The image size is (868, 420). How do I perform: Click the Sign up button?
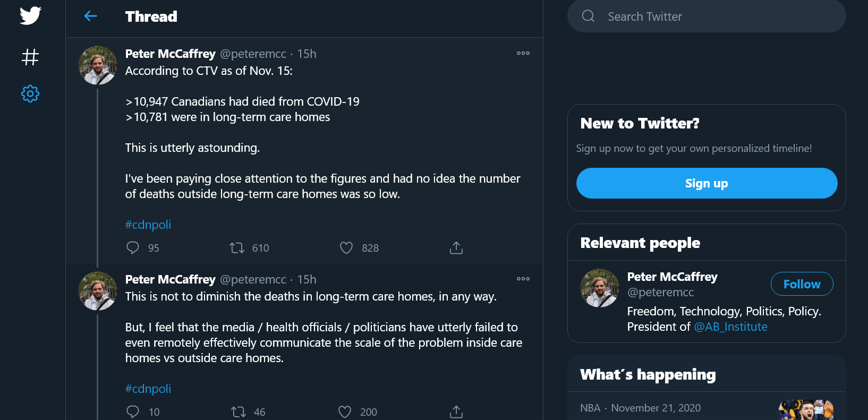pos(707,183)
